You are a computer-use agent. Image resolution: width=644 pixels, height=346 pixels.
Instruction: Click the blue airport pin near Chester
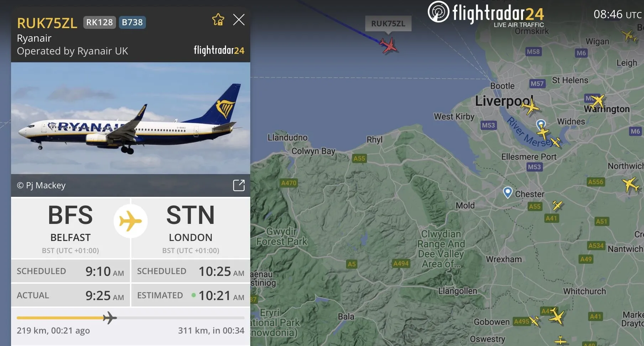tap(508, 192)
